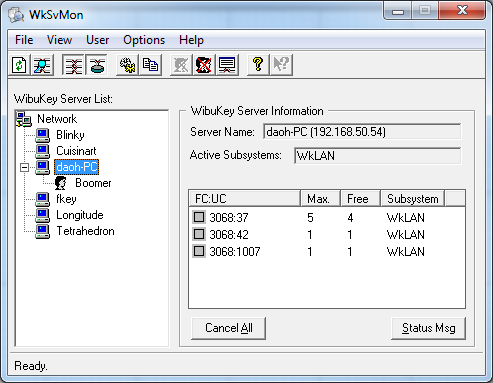Click the computer icon beside Cuisinart
493x383 pixels.
click(43, 151)
